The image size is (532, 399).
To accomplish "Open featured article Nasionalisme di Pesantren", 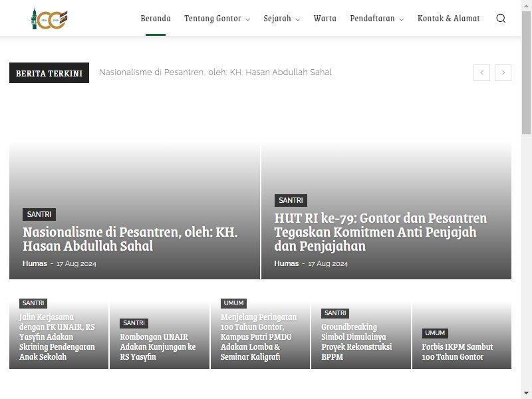I will tap(130, 239).
